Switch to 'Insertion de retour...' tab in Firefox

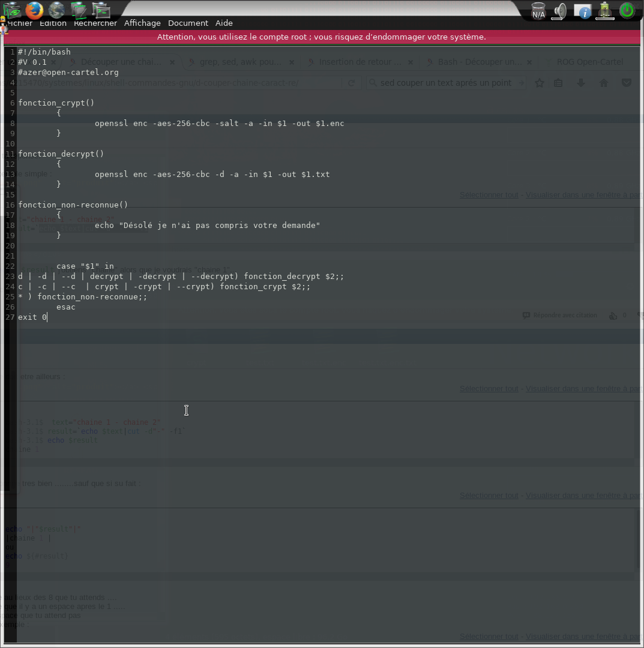click(360, 62)
